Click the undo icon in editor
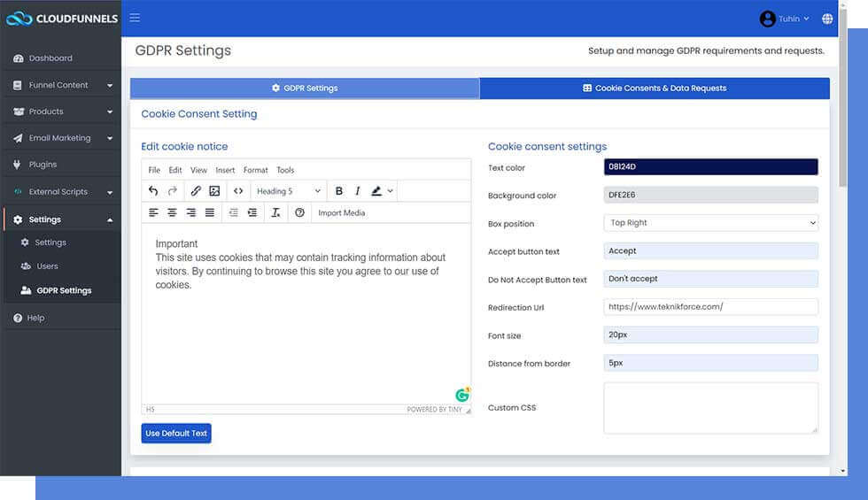Viewport: 868px width, 500px height. click(x=153, y=191)
